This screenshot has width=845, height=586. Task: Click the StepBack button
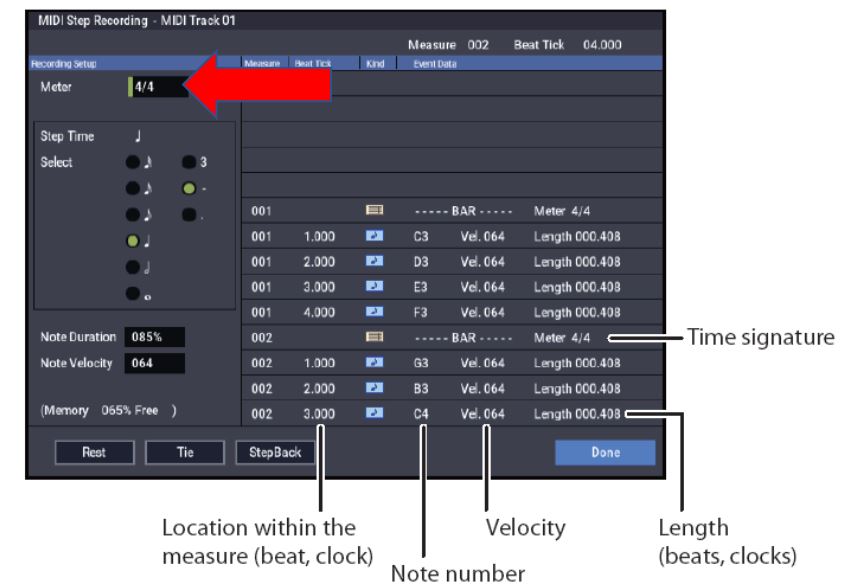point(275,452)
